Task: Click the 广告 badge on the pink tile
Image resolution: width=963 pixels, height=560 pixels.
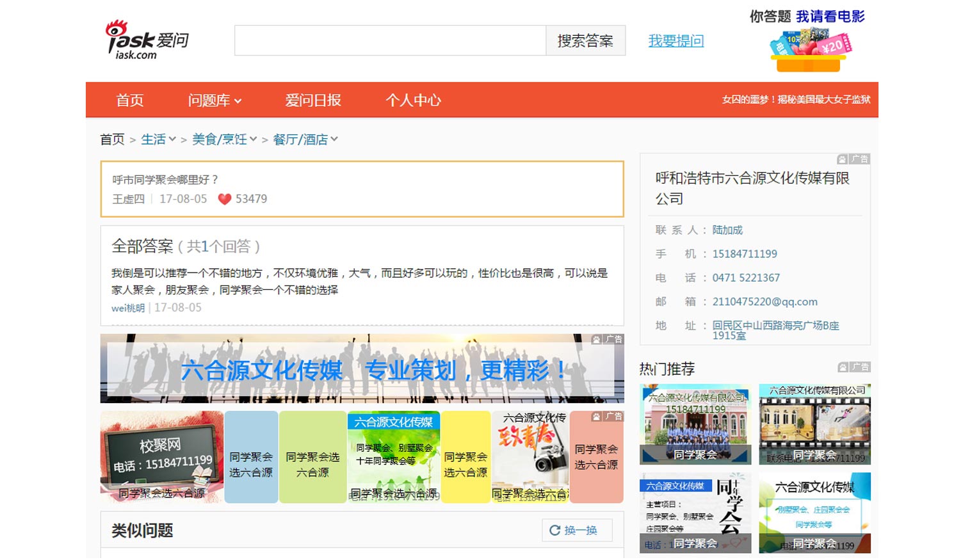Action: click(607, 416)
